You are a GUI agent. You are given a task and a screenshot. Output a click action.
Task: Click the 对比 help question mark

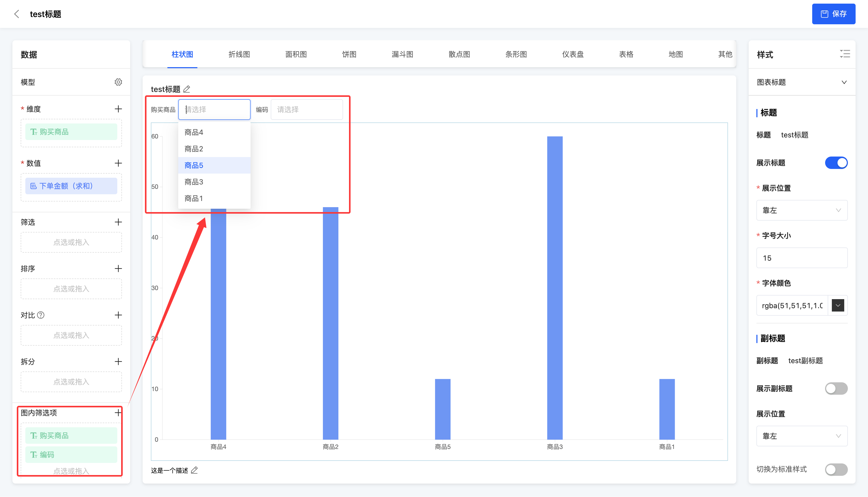tap(41, 315)
